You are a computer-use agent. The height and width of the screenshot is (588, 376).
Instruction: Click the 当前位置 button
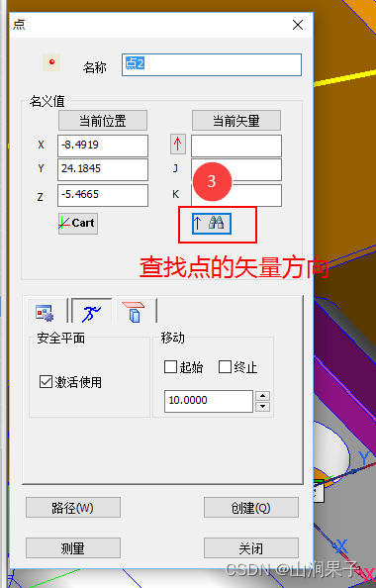coord(103,121)
